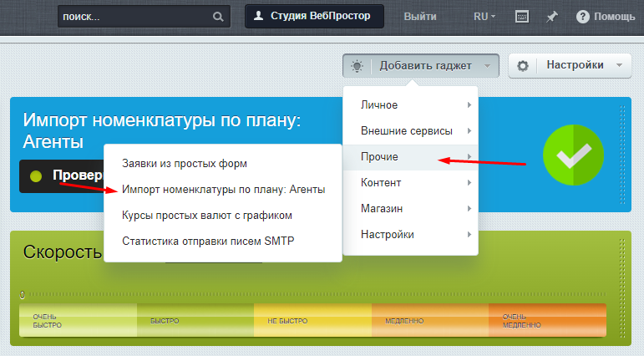
Task: Click the Скорость gadget title
Action: coord(63,252)
